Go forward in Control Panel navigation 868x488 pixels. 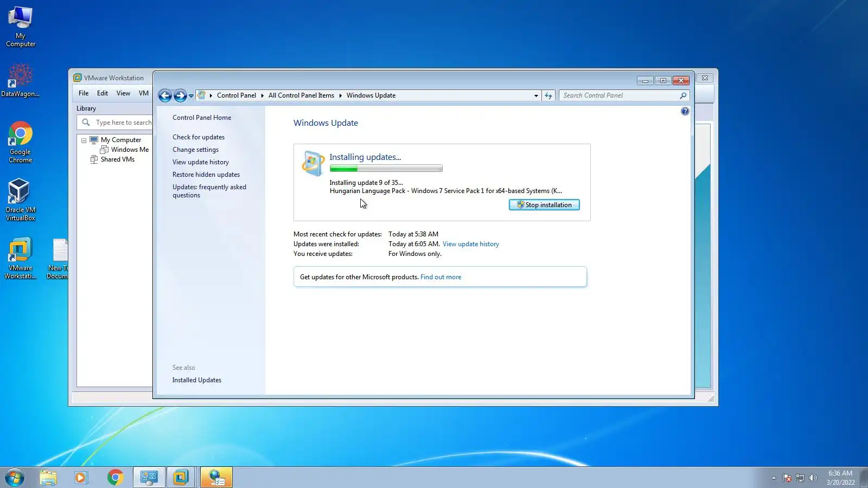(180, 96)
